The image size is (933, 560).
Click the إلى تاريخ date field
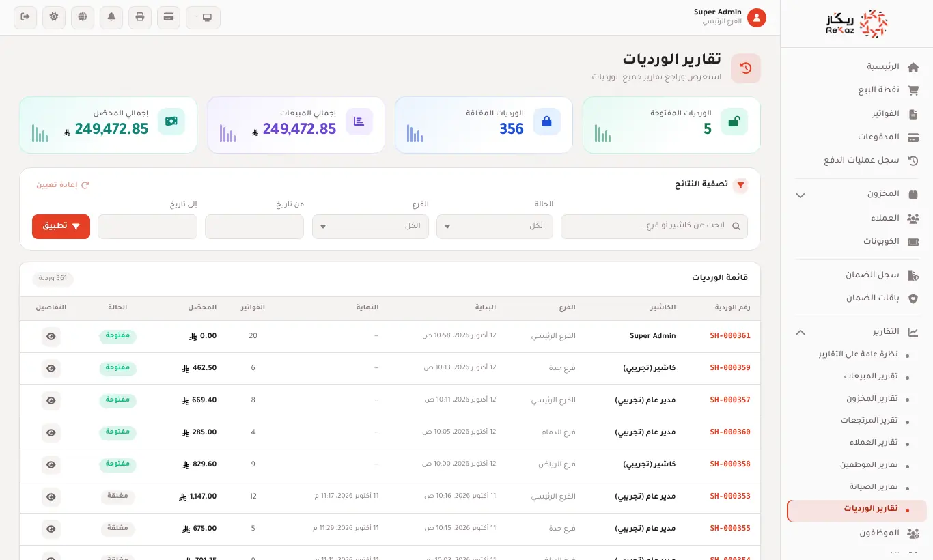coord(148,227)
